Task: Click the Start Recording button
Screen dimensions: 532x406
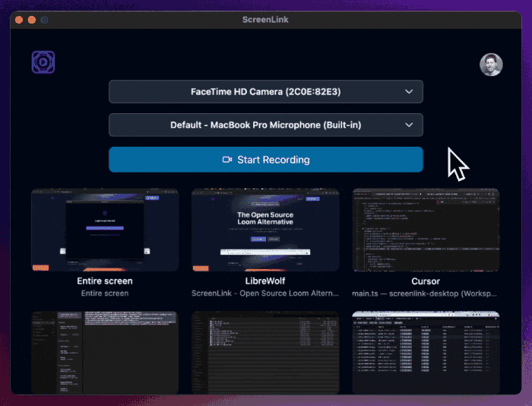Action: tap(266, 160)
